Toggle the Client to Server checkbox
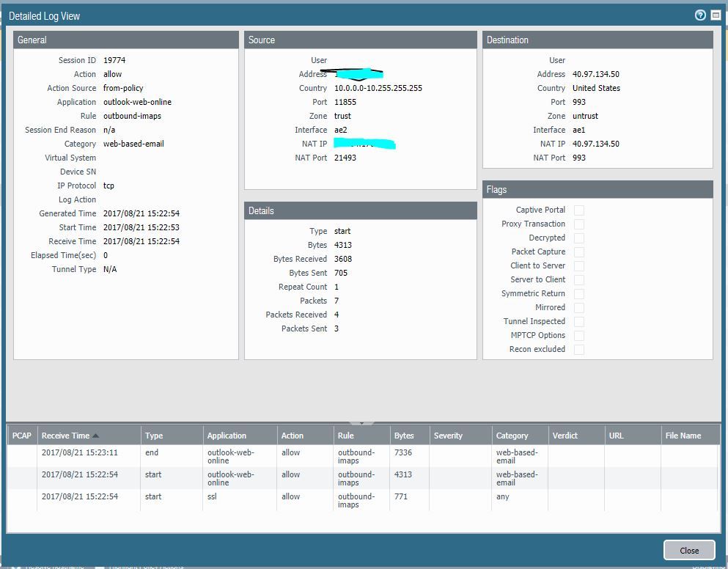Image resolution: width=728 pixels, height=569 pixels. click(x=579, y=266)
